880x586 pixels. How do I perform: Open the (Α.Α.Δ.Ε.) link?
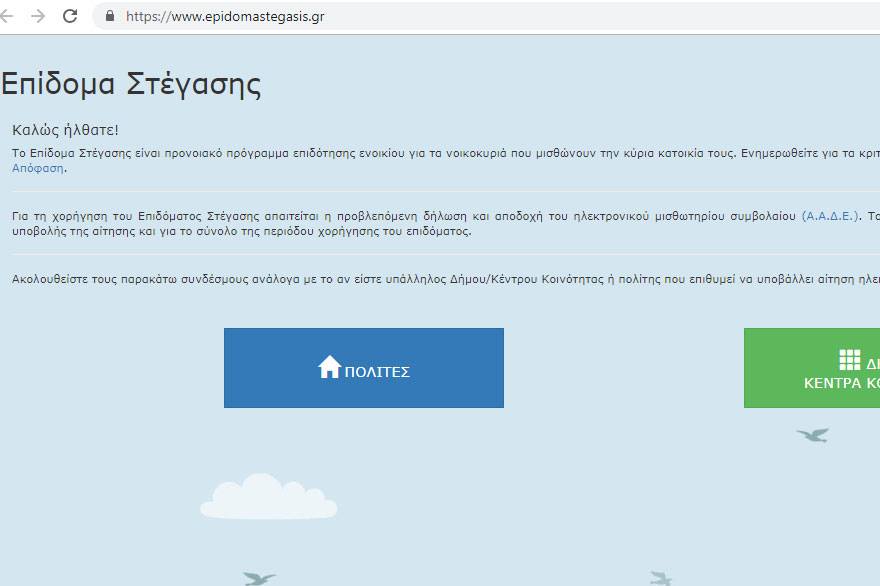point(830,216)
